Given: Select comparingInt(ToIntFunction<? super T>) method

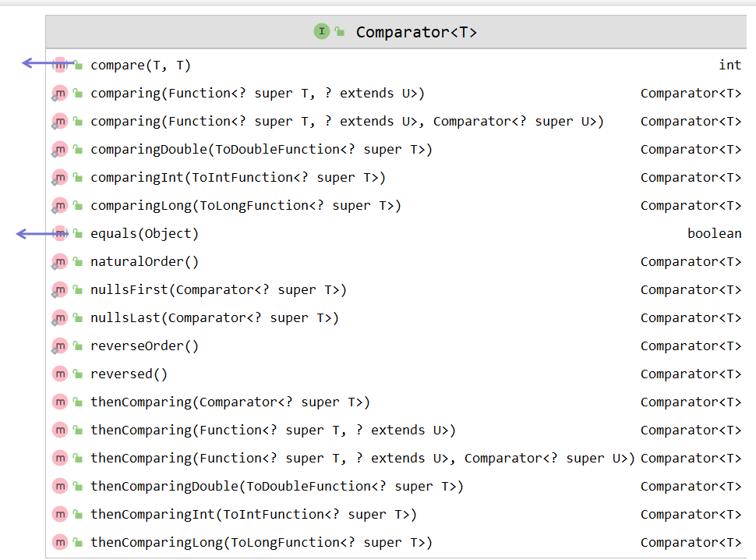Looking at the screenshot, I should [238, 178].
